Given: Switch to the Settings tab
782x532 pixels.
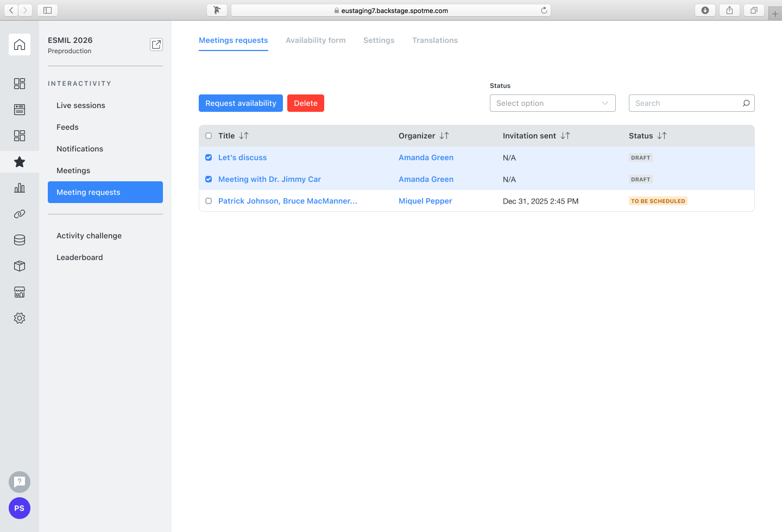Looking at the screenshot, I should [379, 40].
